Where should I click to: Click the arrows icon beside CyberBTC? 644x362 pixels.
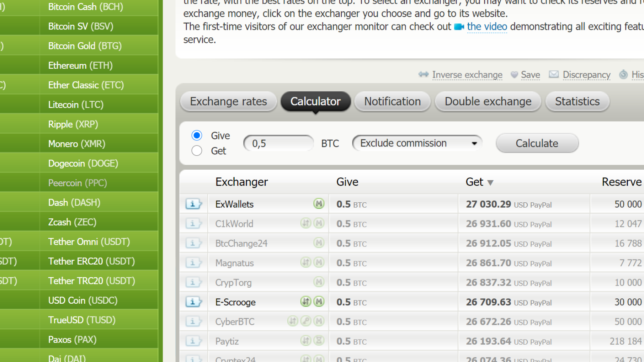pyautogui.click(x=293, y=321)
